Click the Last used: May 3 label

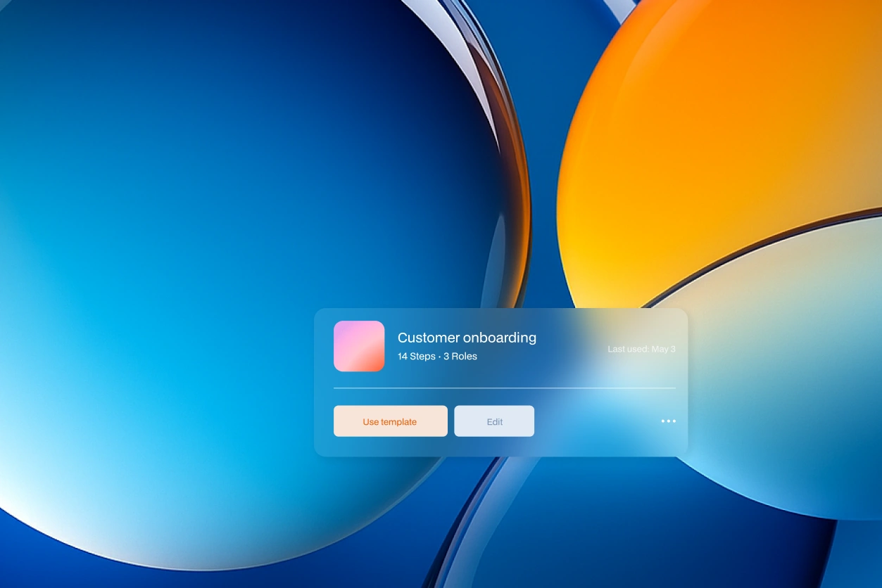click(x=641, y=349)
